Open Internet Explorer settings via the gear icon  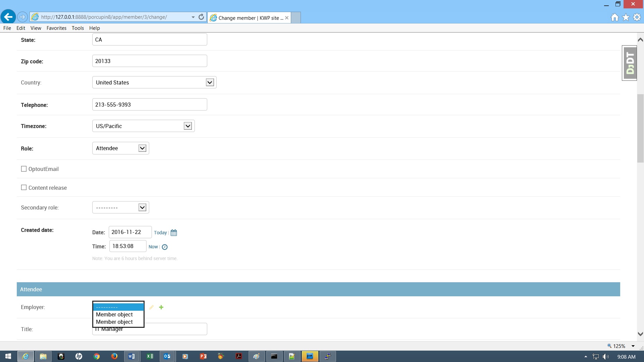[636, 17]
